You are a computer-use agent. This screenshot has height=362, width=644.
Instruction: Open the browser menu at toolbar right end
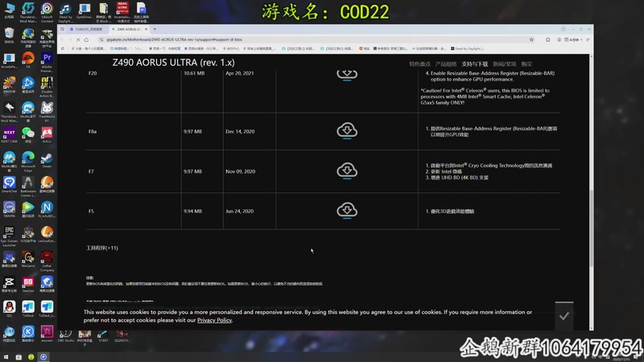point(588,39)
